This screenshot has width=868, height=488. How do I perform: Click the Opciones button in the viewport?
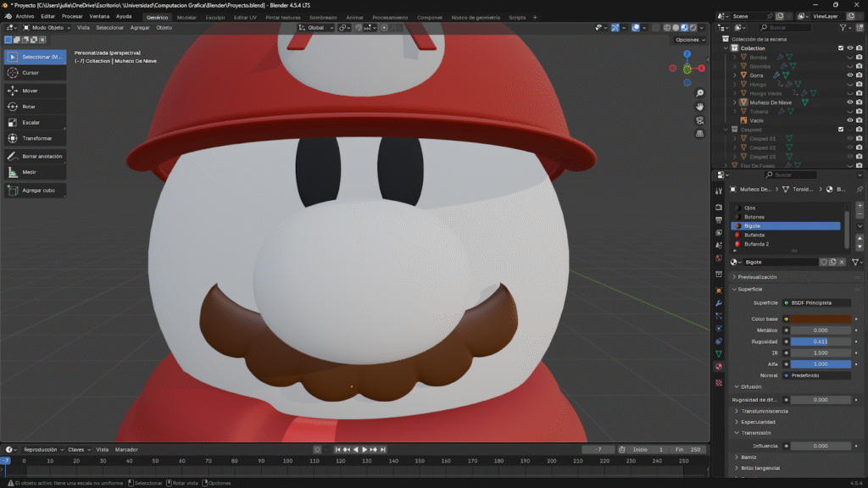[688, 40]
